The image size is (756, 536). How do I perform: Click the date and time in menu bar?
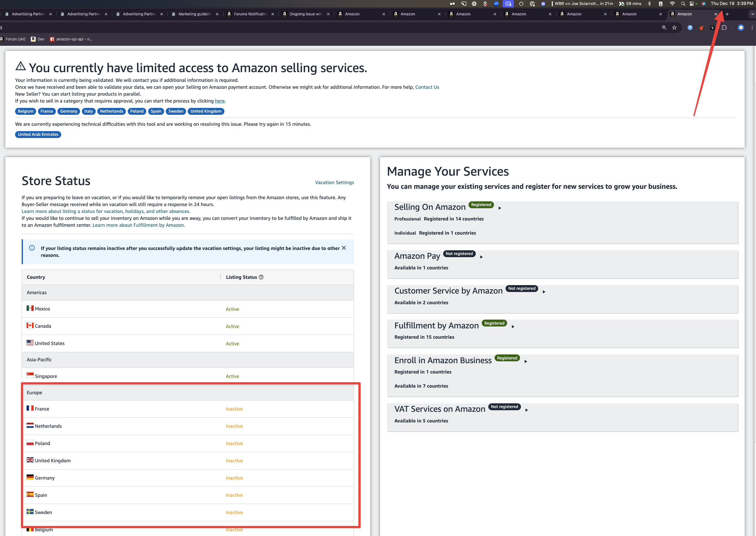[732, 4]
